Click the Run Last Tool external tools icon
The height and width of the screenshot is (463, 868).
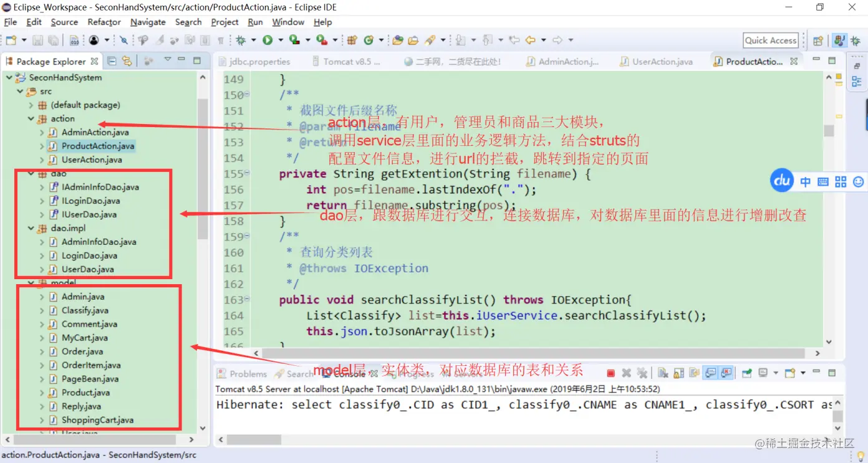click(322, 40)
